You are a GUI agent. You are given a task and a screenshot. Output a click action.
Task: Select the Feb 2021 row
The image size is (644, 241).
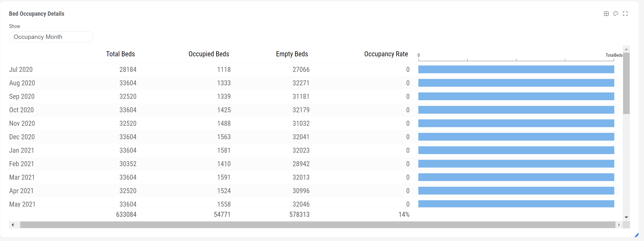pyautogui.click(x=21, y=164)
